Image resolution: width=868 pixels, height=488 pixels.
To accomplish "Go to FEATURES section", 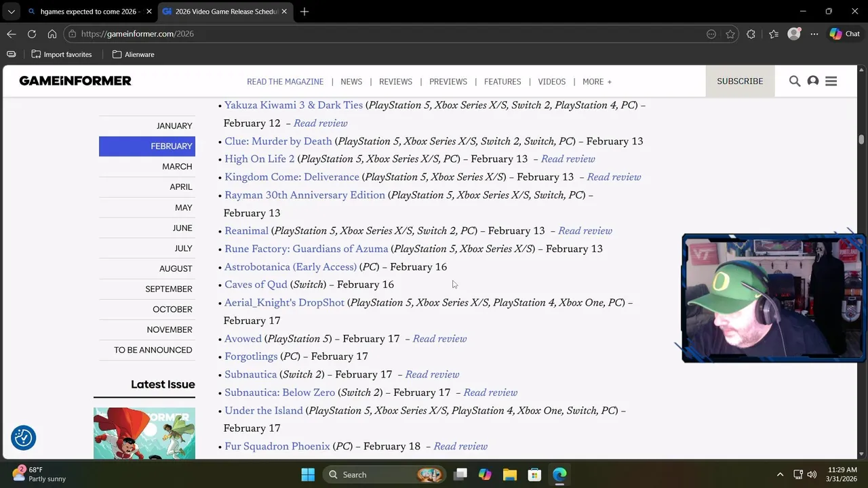I will 502,81.
